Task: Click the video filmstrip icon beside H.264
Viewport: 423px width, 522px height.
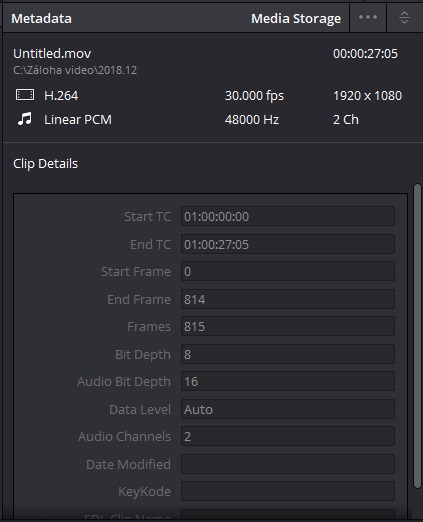Action: coord(25,95)
